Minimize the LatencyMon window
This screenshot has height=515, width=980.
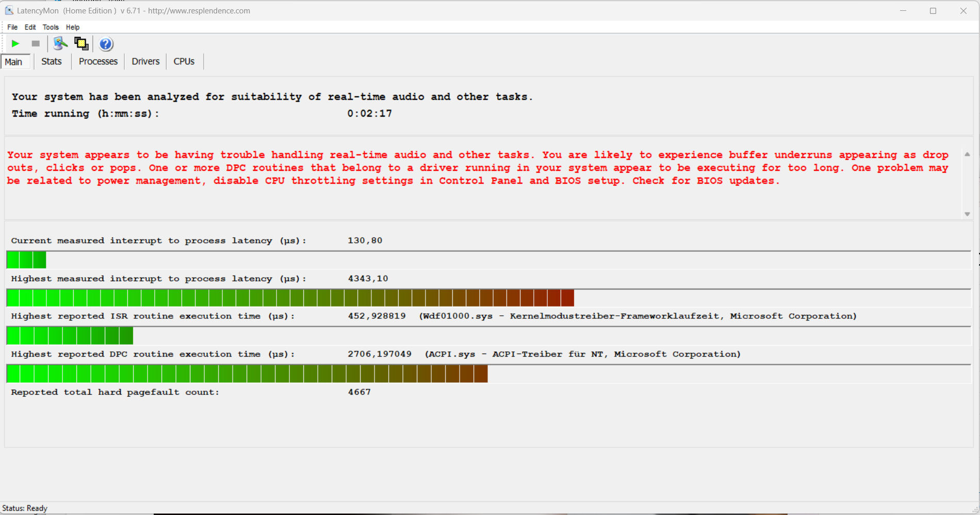click(x=903, y=11)
